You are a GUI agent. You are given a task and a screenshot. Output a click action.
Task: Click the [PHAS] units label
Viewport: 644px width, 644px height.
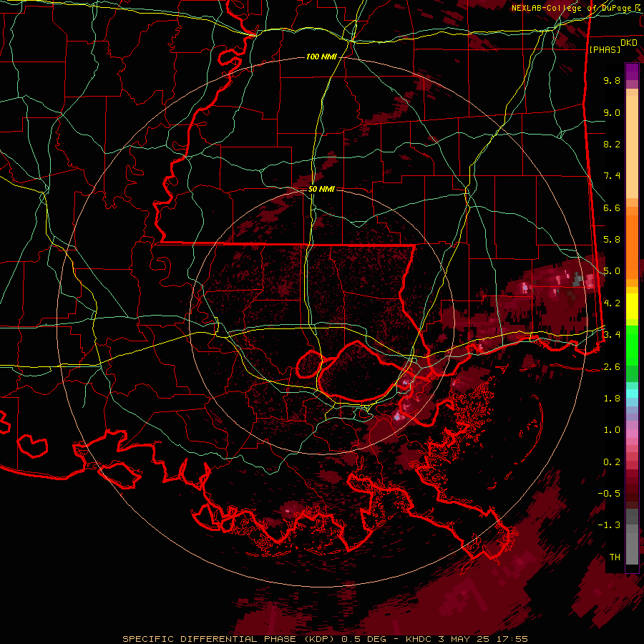tap(605, 49)
